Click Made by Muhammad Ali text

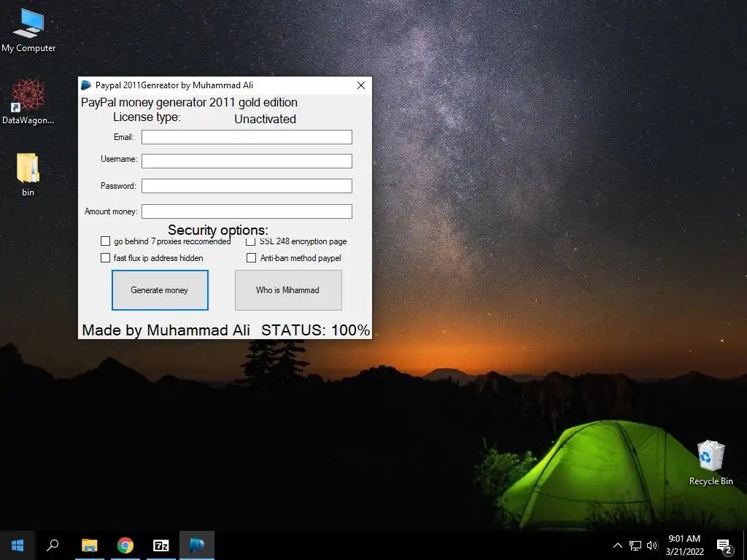(x=166, y=330)
